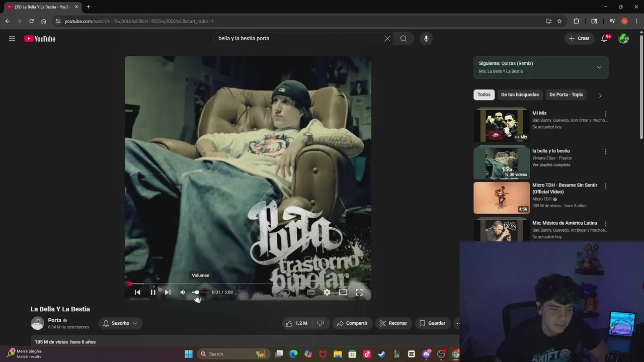Viewport: 644px width, 362px height.
Task: Toggle subtitles in the video player
Action: (311, 292)
